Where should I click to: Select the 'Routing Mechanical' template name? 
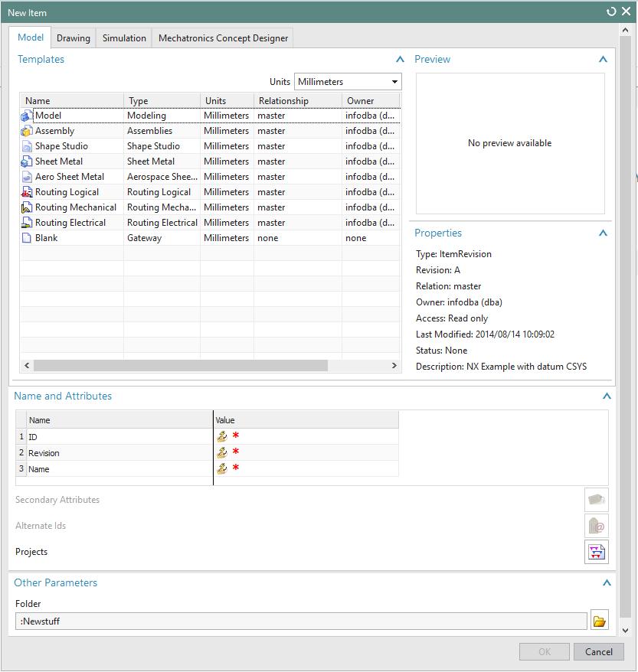76,207
